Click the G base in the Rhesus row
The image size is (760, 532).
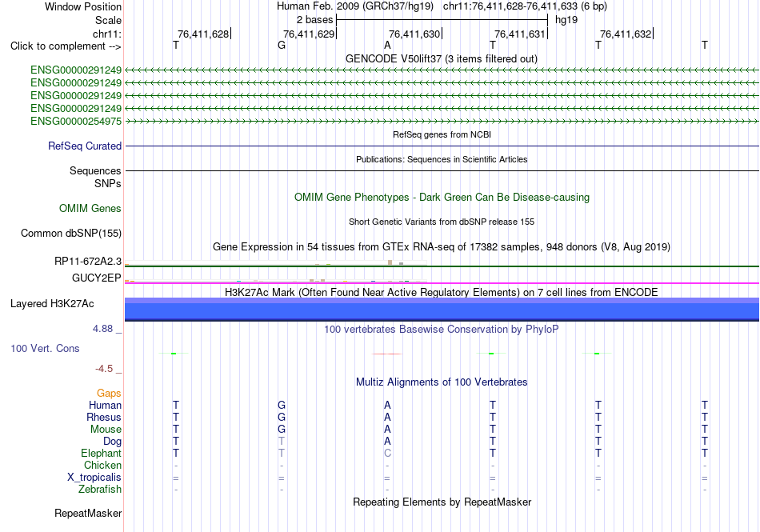[x=282, y=417]
